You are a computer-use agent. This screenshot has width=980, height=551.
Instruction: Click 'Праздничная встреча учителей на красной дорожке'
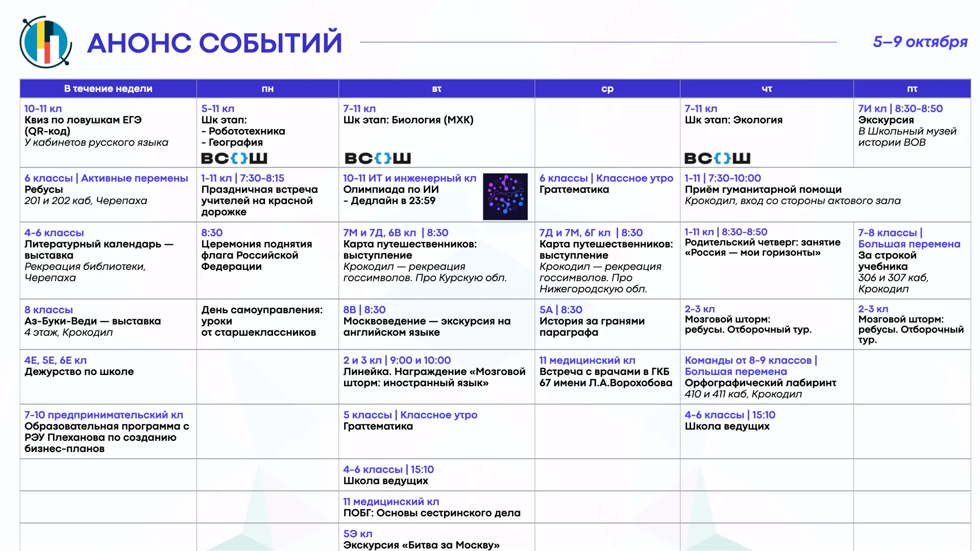coord(259,201)
